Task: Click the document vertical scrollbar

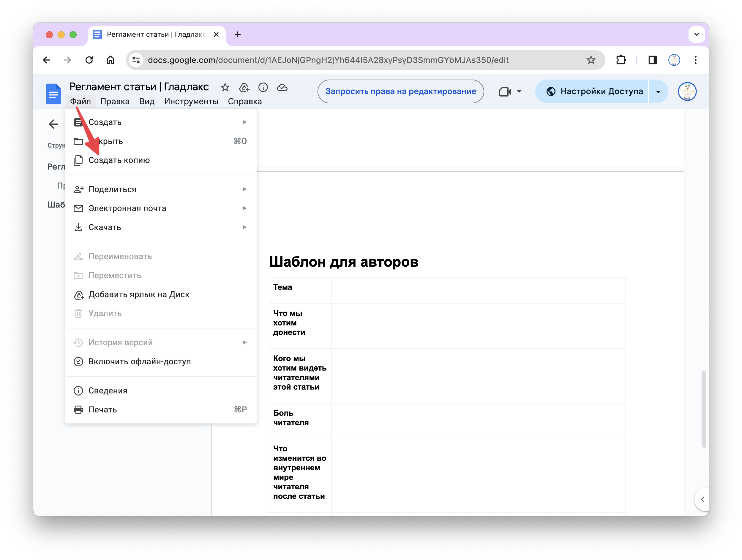Action: click(x=703, y=409)
